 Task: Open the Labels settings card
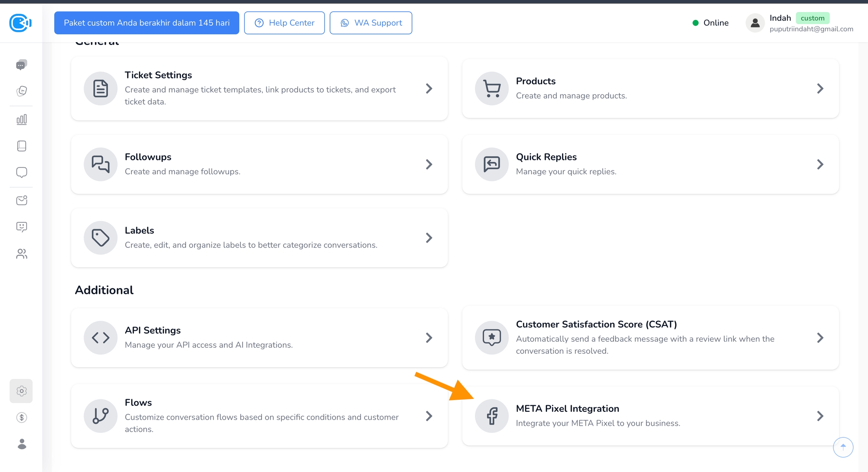[x=259, y=238]
